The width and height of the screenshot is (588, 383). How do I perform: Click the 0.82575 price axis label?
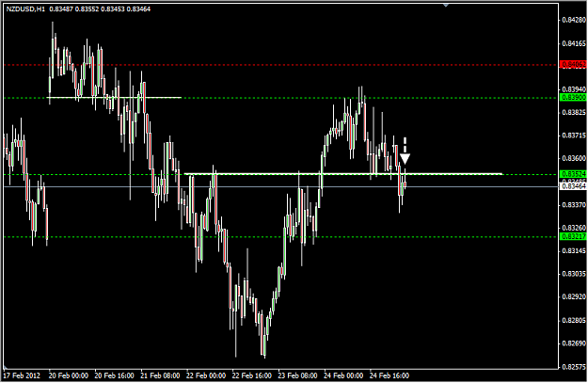(574, 367)
